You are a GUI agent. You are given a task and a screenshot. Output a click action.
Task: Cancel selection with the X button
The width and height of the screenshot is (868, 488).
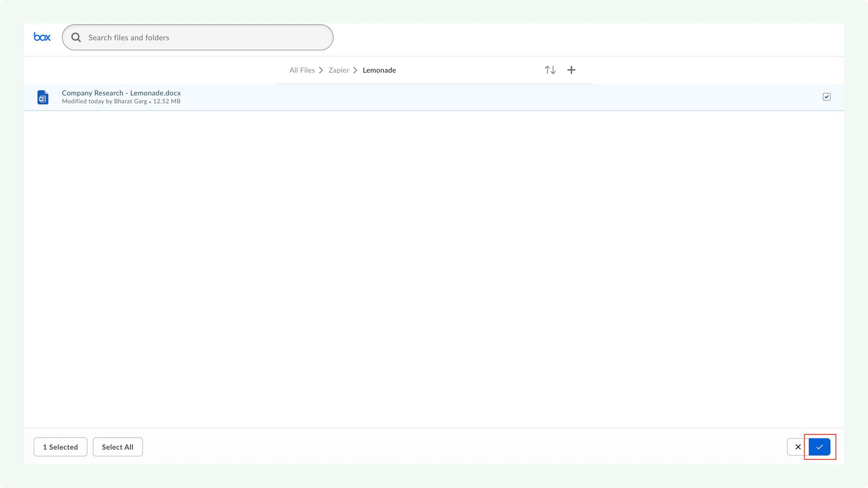coord(798,447)
